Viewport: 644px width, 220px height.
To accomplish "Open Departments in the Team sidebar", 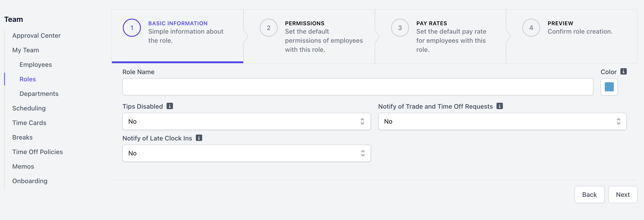I will click(39, 94).
